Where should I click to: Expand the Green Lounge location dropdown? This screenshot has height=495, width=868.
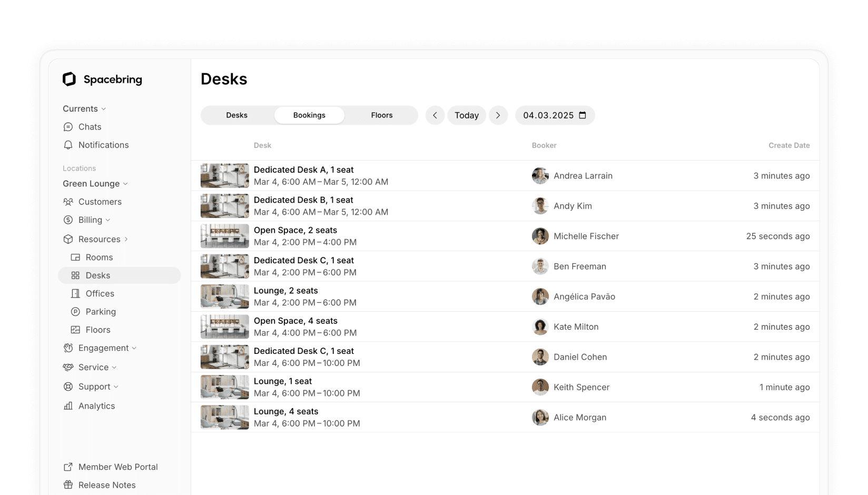click(95, 183)
